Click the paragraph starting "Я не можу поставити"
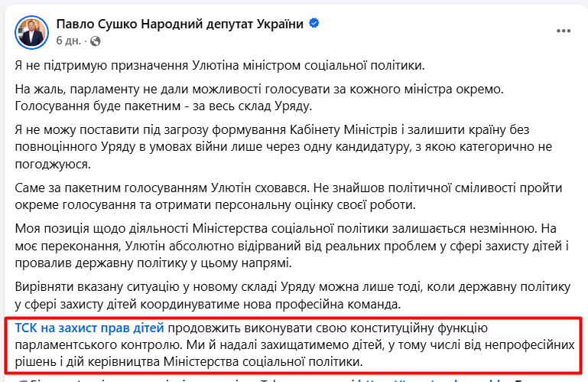The image size is (588, 382). (284, 147)
